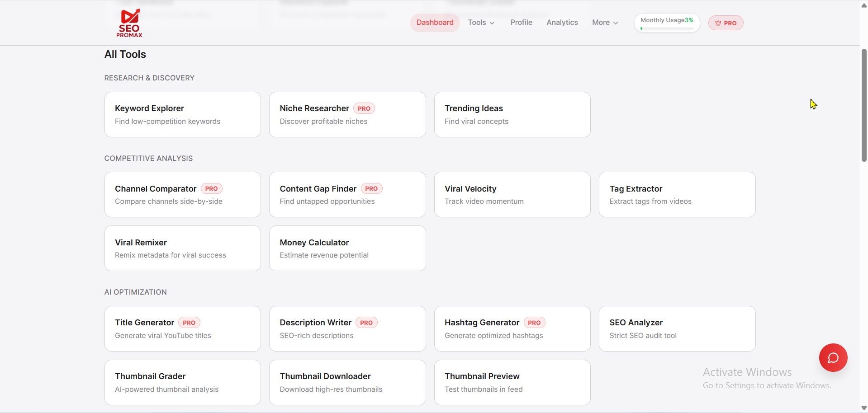Screen dimensions: 868x413
Task: Open the Tools menu chevron arrow
Action: coord(493,23)
